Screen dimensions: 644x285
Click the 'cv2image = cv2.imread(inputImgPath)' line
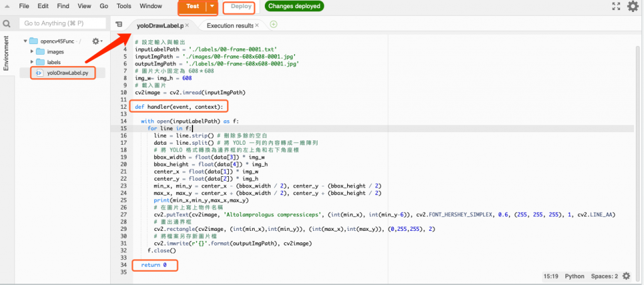(x=190, y=93)
